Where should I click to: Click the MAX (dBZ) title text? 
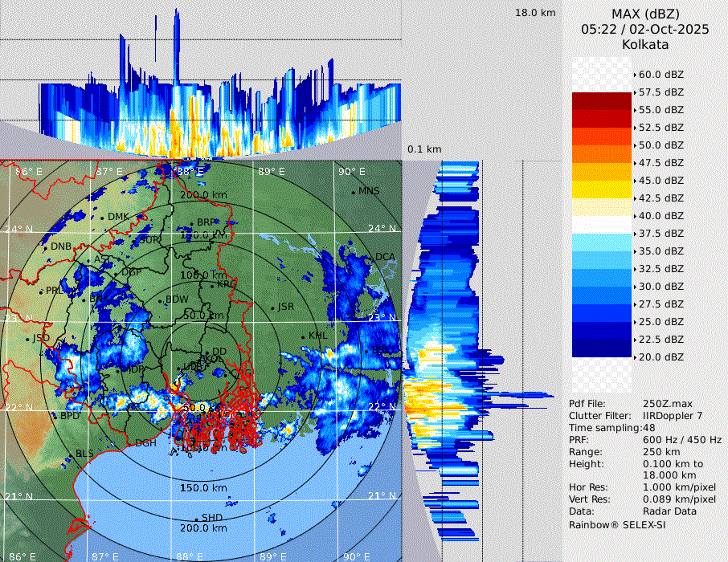645,14
